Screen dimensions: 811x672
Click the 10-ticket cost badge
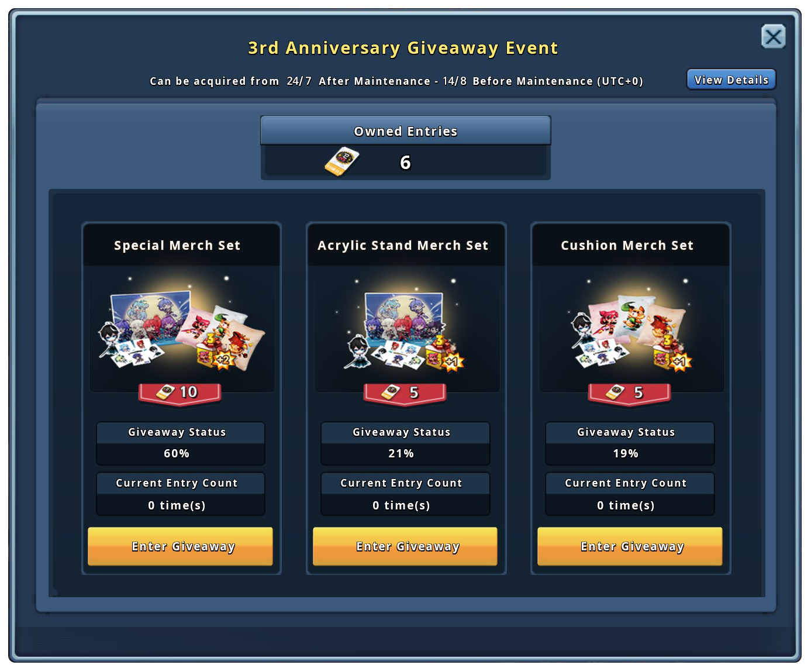(180, 393)
